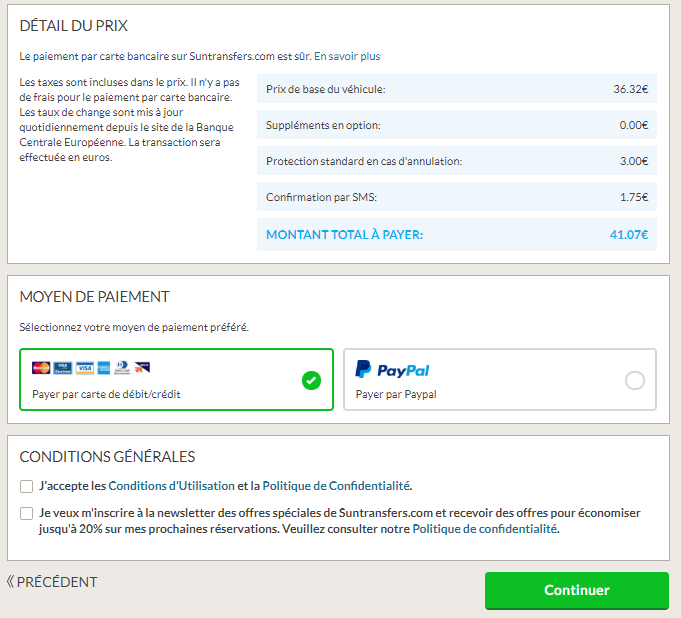Click the green checkmark on card payment
681x618 pixels.
[311, 380]
